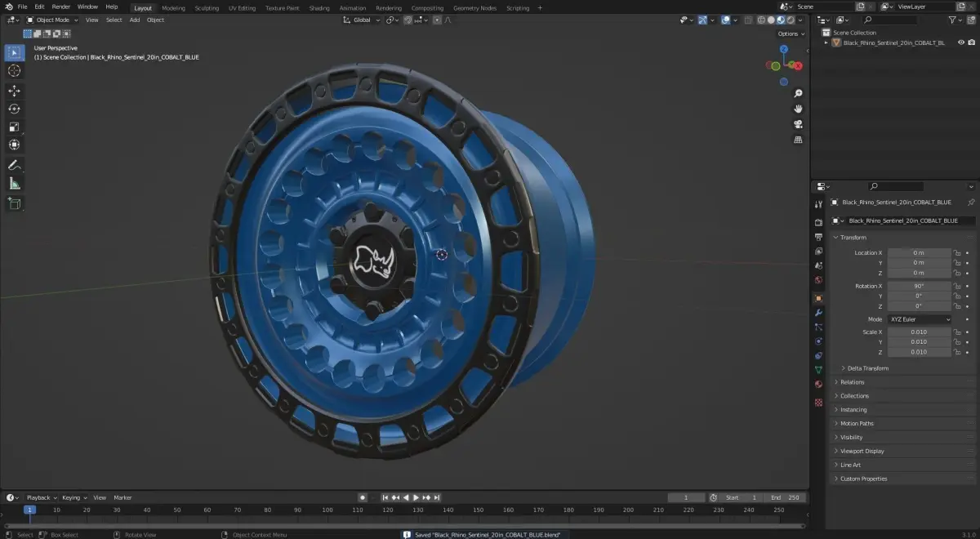Open the Render menu
Image resolution: width=980 pixels, height=539 pixels.
tap(61, 7)
